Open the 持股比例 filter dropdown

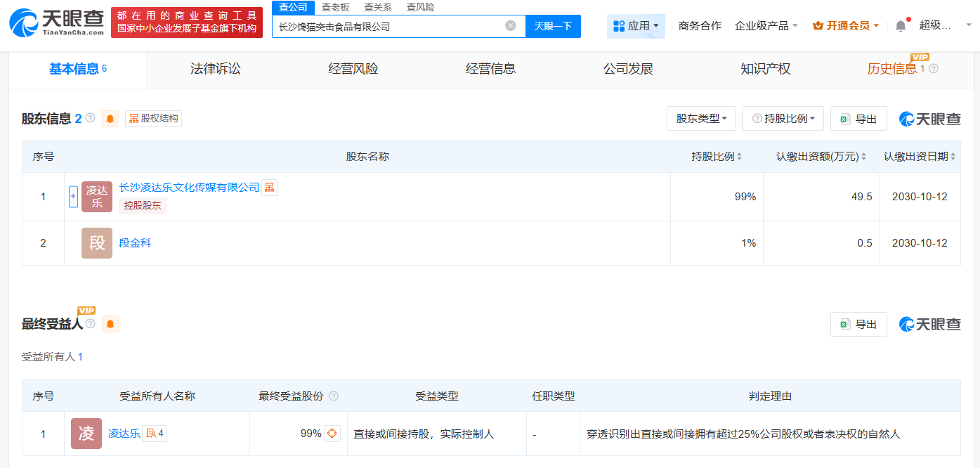(x=783, y=118)
